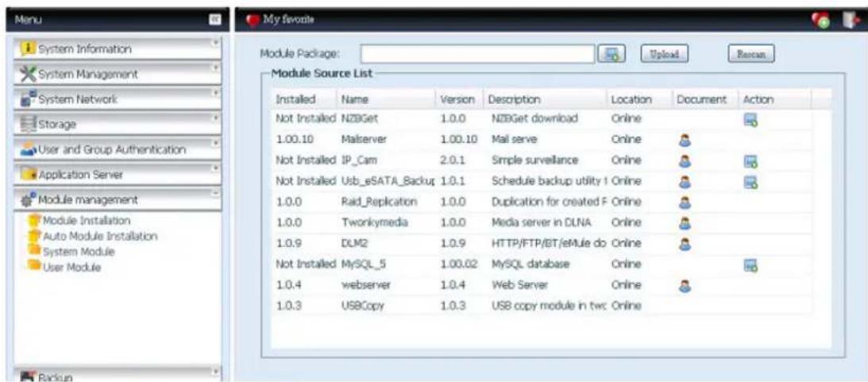This screenshot has width=868, height=382.
Task: Click the Module Package input field
Action: point(478,54)
